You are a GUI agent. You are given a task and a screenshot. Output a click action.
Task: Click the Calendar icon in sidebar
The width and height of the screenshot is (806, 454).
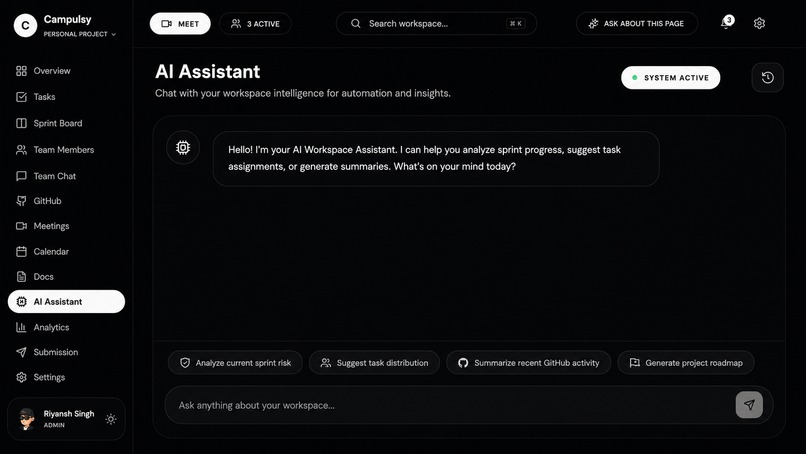[x=21, y=251]
